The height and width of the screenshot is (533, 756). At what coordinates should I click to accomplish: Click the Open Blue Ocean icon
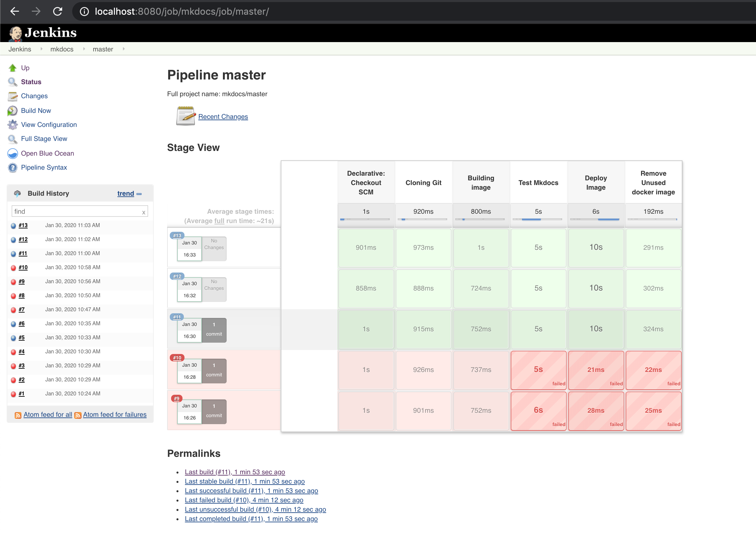click(x=12, y=153)
